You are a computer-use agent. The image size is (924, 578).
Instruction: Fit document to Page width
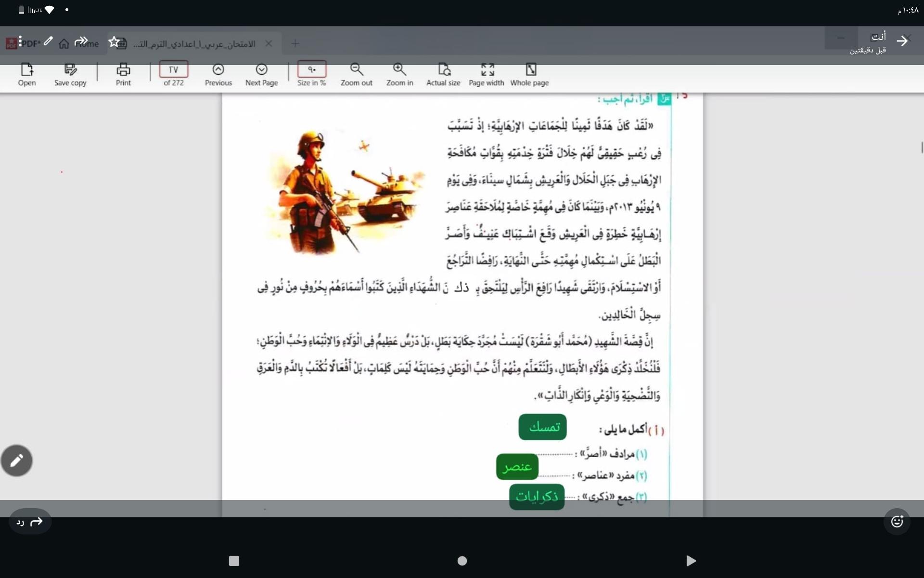pyautogui.click(x=487, y=70)
